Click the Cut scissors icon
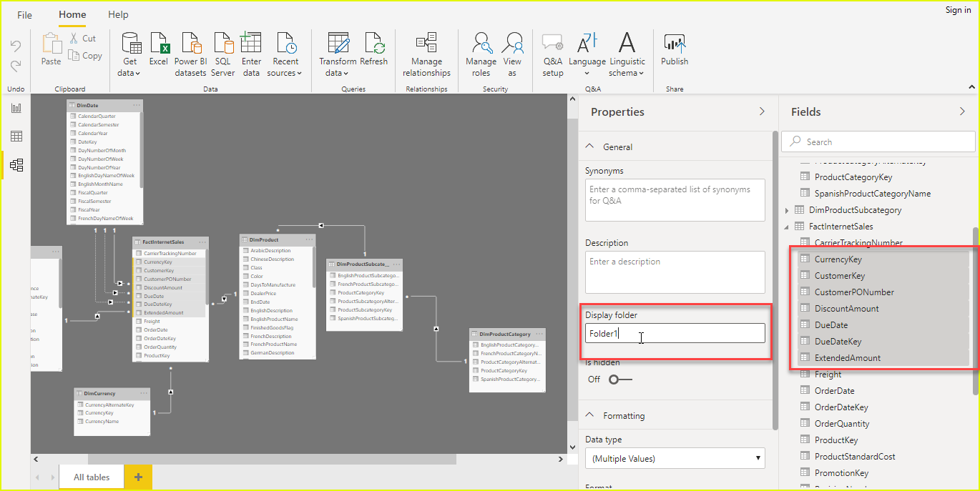The width and height of the screenshot is (980, 491). pos(73,39)
